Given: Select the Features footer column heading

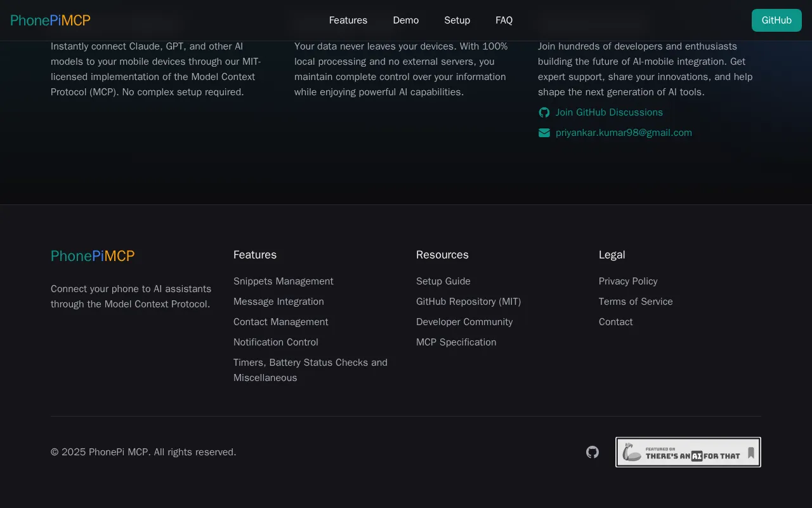Looking at the screenshot, I should click(x=255, y=255).
